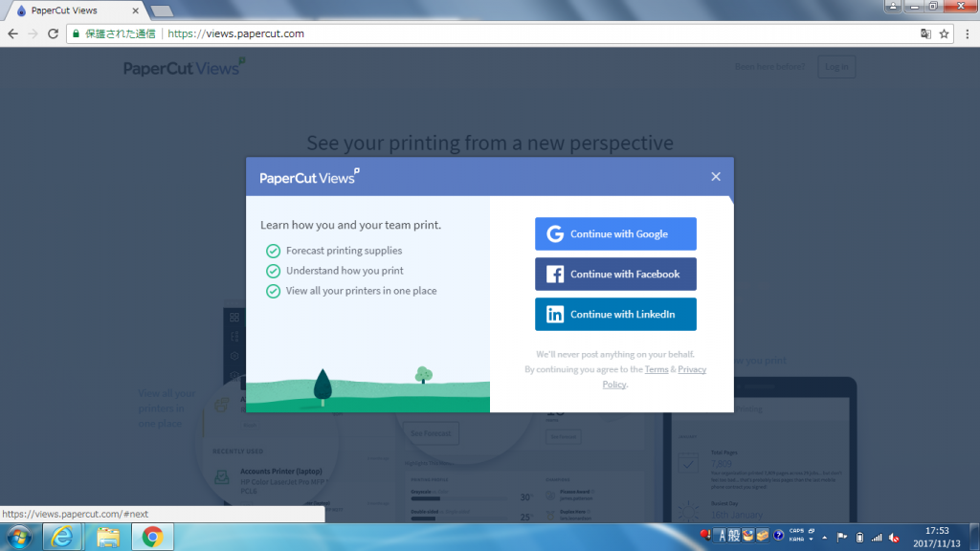This screenshot has width=980, height=551.
Task: Click the muted volume tray icon
Action: point(893,537)
